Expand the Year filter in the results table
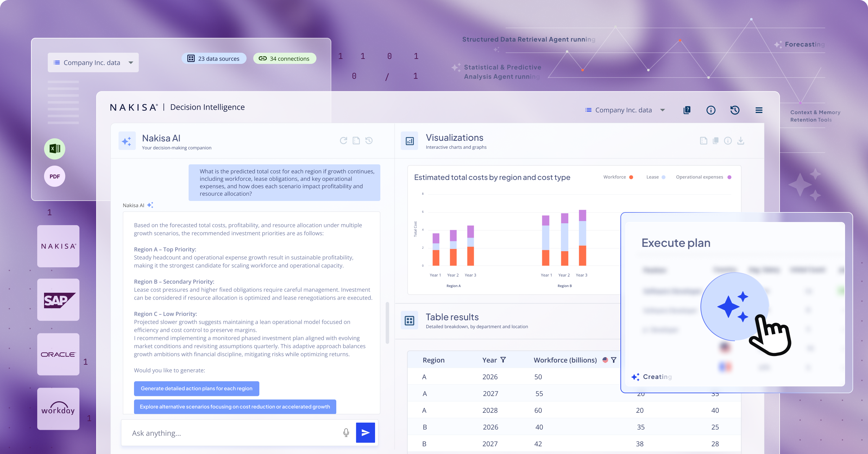 click(503, 360)
